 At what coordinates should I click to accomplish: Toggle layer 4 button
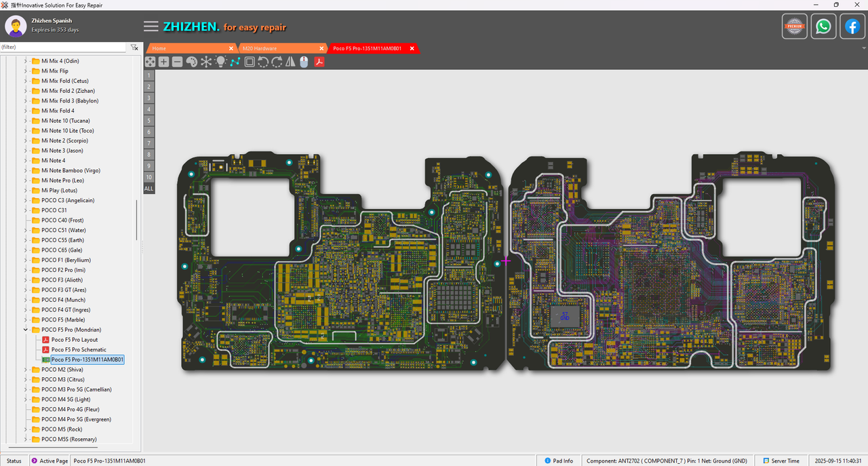coord(149,109)
